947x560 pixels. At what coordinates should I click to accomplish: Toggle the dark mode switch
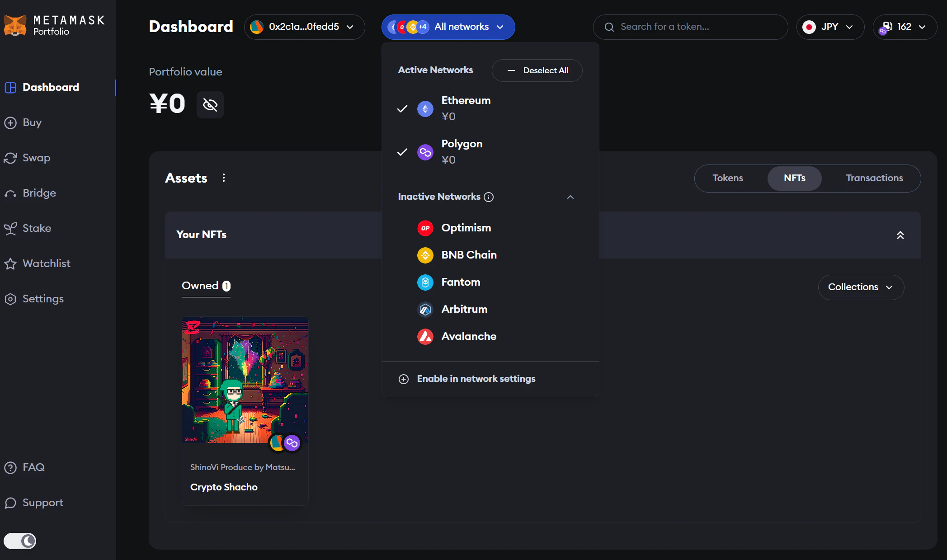[x=20, y=541]
